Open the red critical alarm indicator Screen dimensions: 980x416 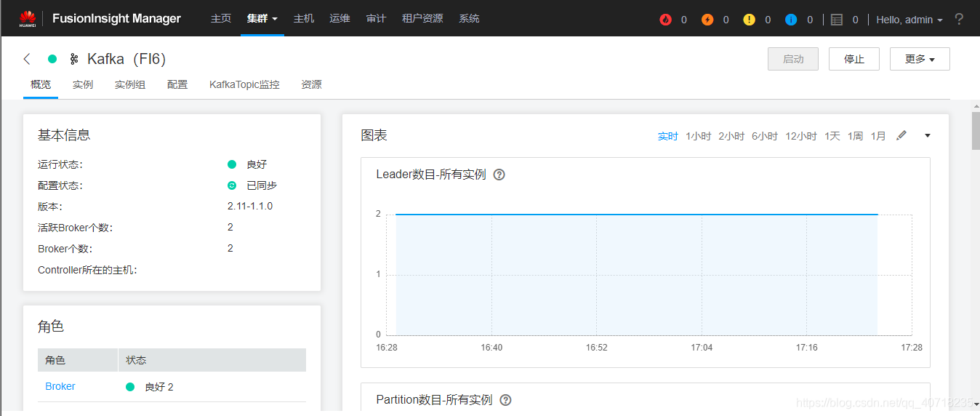665,20
